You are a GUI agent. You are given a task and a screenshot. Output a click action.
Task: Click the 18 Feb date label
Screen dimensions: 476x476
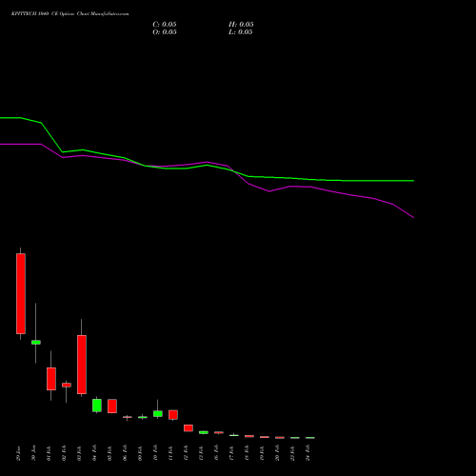click(x=248, y=453)
